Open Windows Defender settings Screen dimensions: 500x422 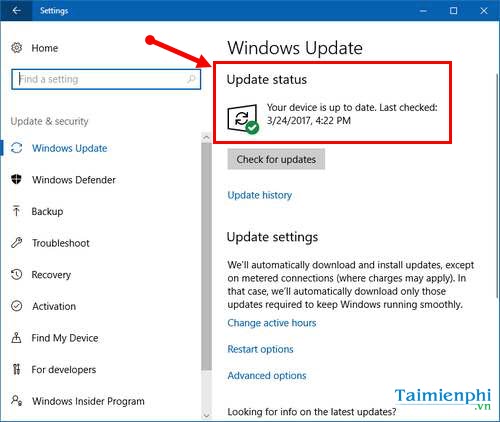pos(74,180)
